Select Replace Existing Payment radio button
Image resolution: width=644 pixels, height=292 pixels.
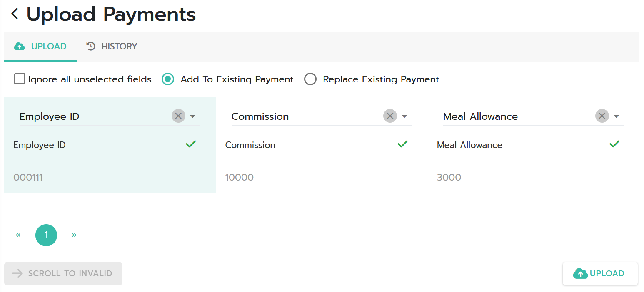click(310, 79)
